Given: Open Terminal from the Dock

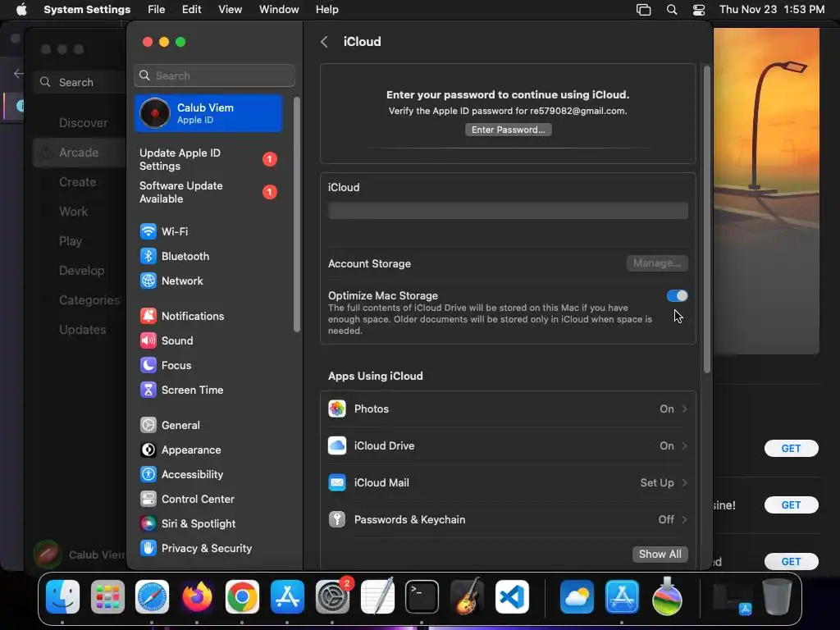Looking at the screenshot, I should click(x=422, y=597).
